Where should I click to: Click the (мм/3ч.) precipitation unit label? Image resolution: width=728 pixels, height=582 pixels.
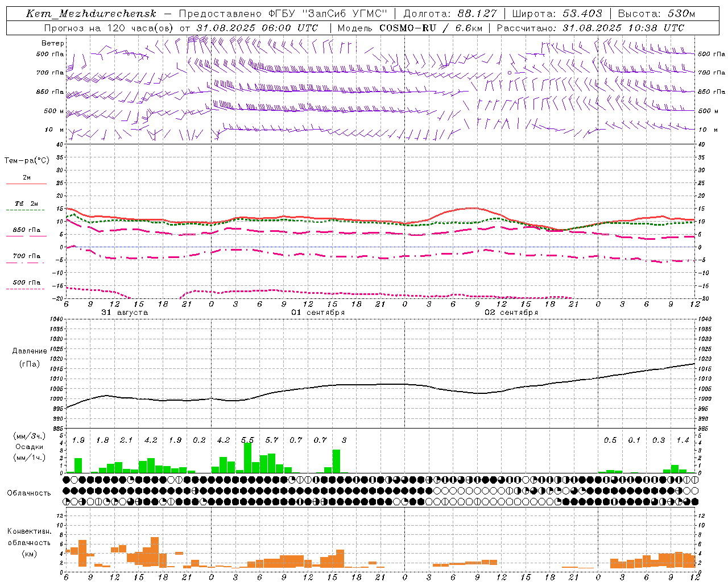pos(29,436)
